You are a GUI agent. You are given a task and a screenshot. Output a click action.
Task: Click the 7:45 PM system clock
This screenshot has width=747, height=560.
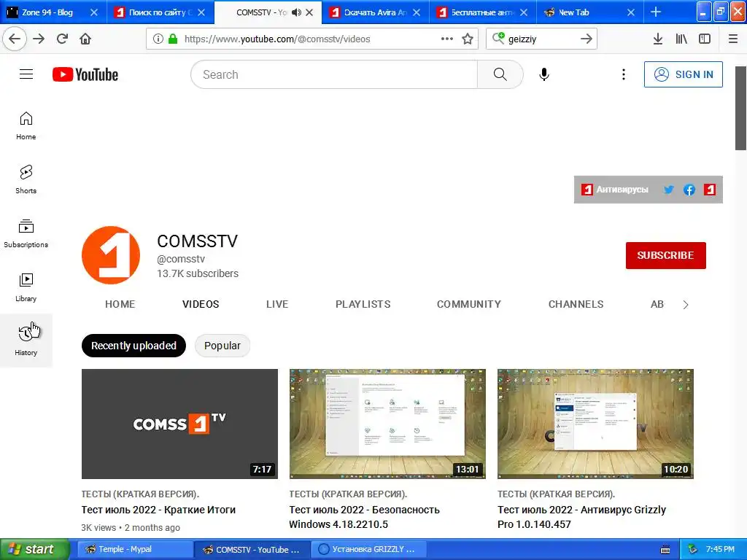(x=720, y=549)
